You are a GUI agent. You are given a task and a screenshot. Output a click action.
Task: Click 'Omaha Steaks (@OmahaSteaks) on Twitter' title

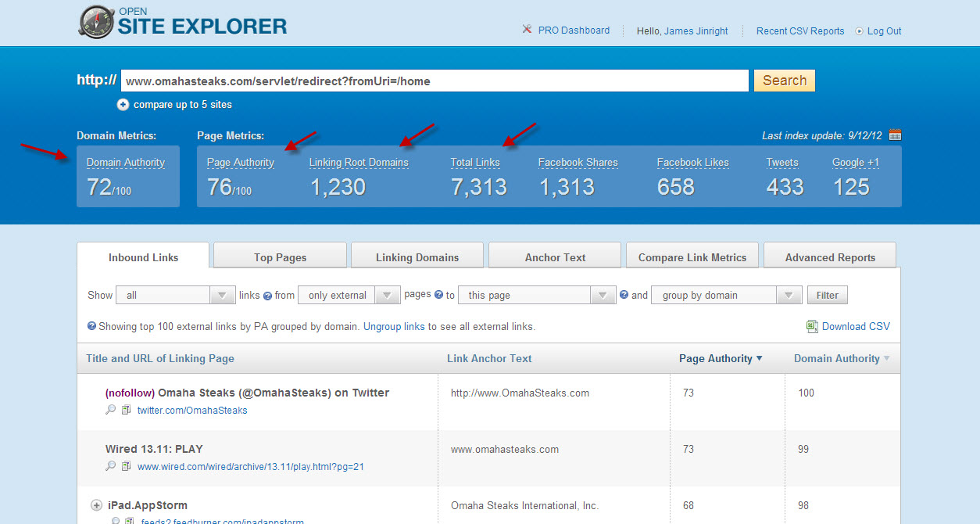pyautogui.click(x=274, y=393)
